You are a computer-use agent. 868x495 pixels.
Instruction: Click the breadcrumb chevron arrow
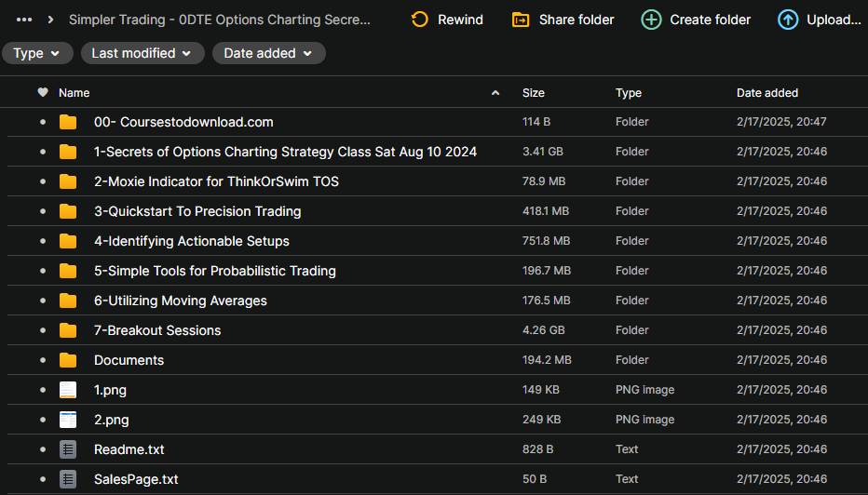coord(50,20)
